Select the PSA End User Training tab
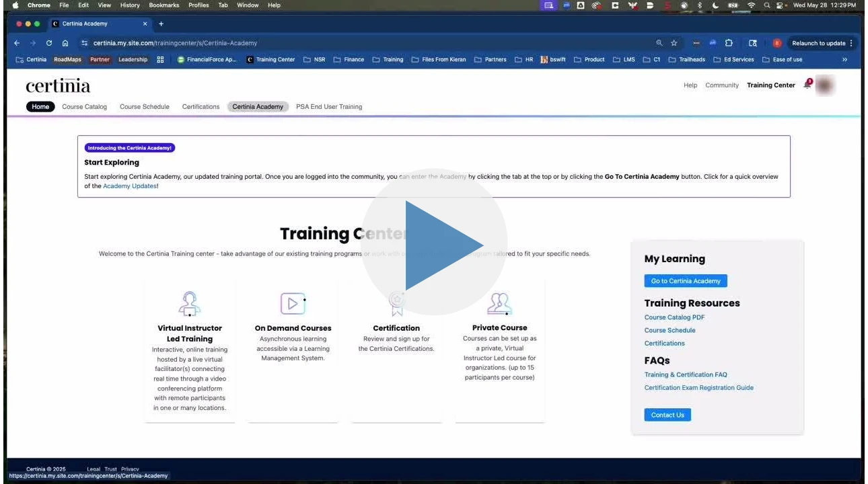 329,107
